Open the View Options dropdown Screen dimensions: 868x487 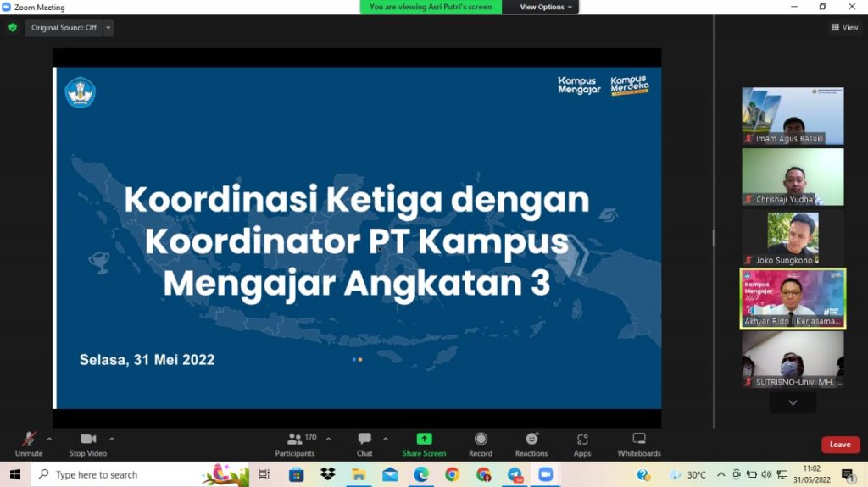546,7
